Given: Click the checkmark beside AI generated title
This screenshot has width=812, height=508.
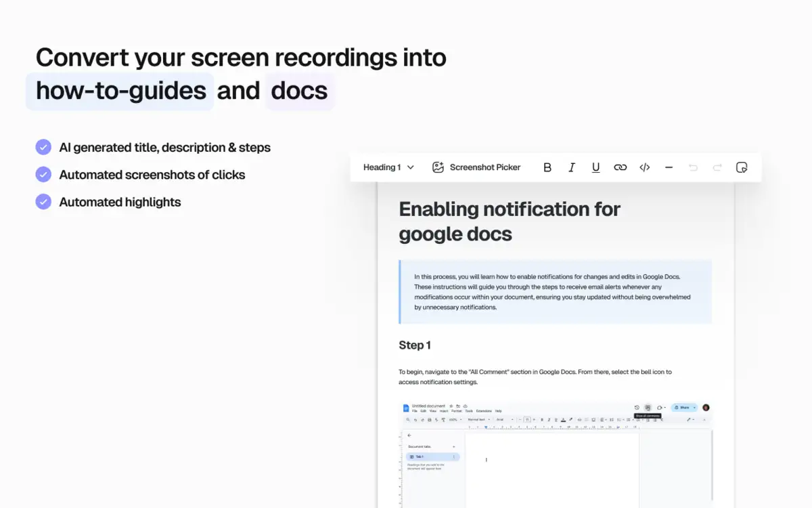Looking at the screenshot, I should pos(43,147).
